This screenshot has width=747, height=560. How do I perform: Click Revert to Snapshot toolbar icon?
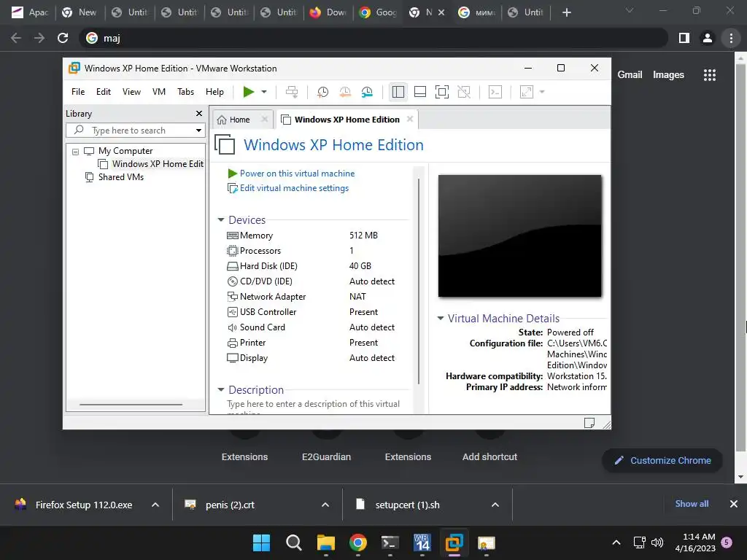tap(345, 92)
